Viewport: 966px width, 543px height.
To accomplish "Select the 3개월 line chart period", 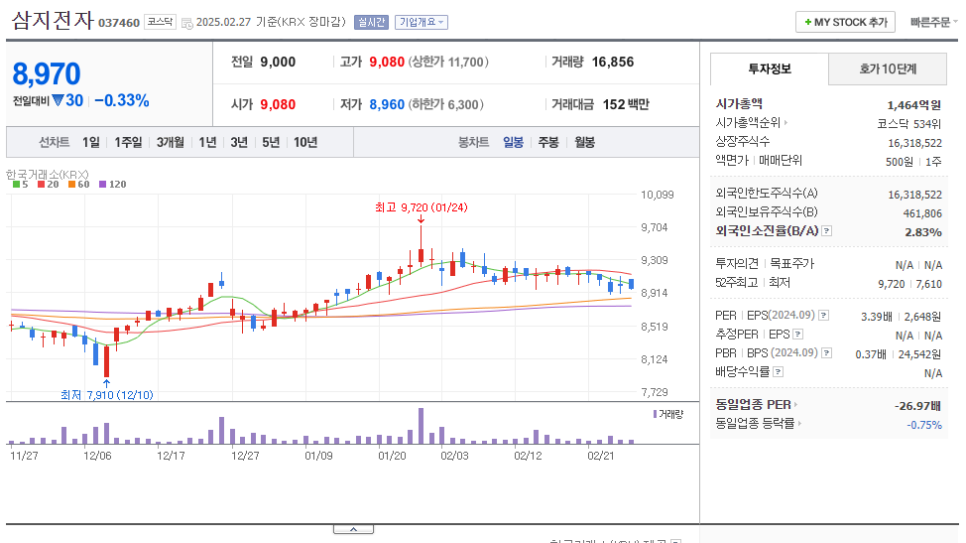I will tap(170, 142).
